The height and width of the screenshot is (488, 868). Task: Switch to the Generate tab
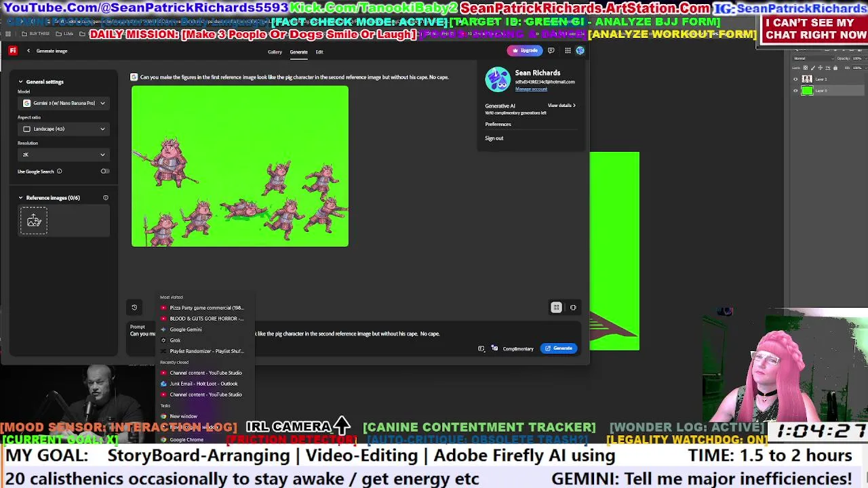(x=298, y=52)
